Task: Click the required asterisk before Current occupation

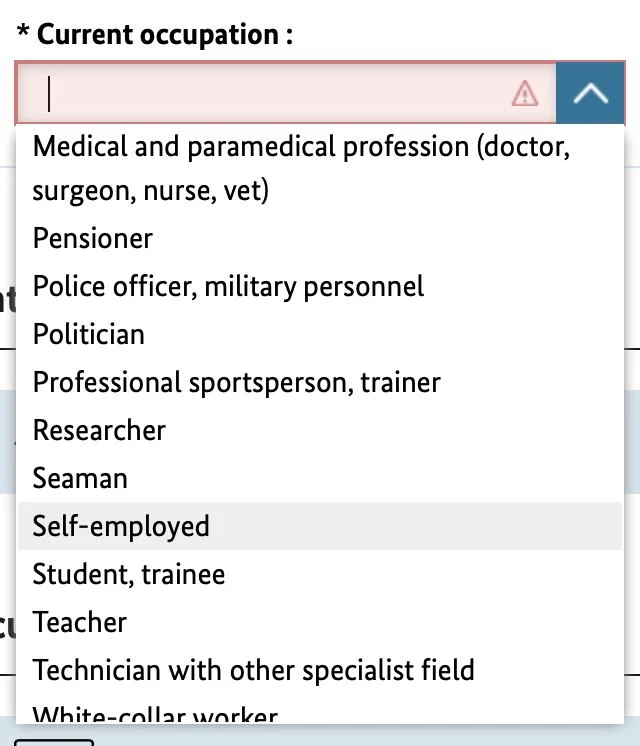Action: click(x=22, y=35)
